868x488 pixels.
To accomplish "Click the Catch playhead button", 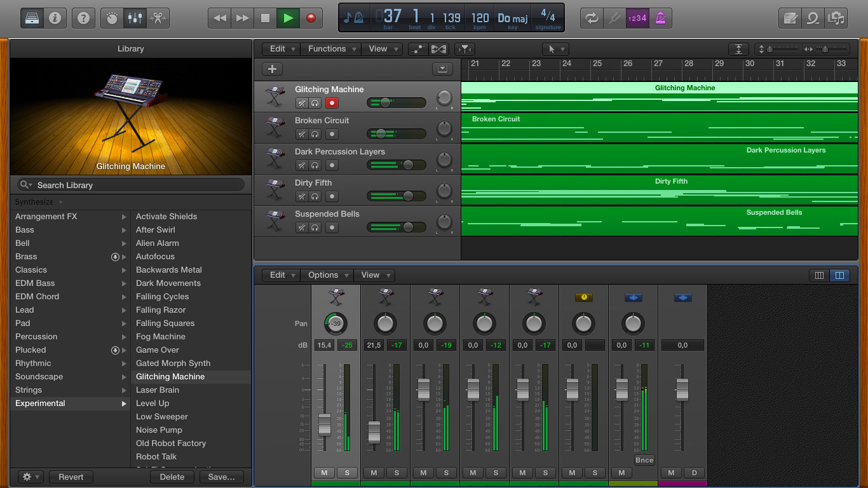I will tap(465, 49).
